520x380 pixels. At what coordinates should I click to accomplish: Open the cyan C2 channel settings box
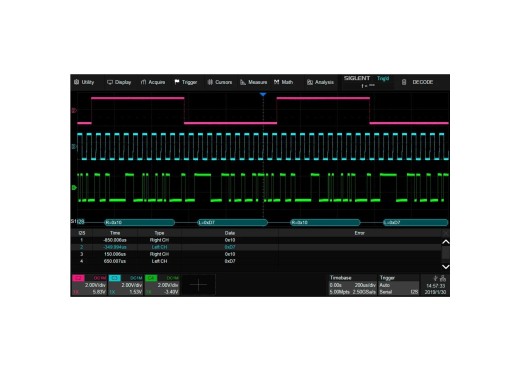point(125,285)
